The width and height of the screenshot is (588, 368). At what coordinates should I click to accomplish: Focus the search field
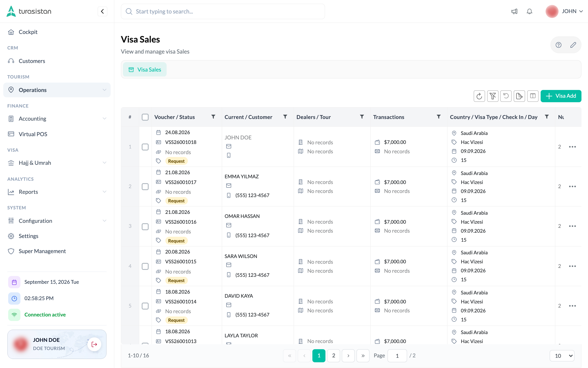223,11
